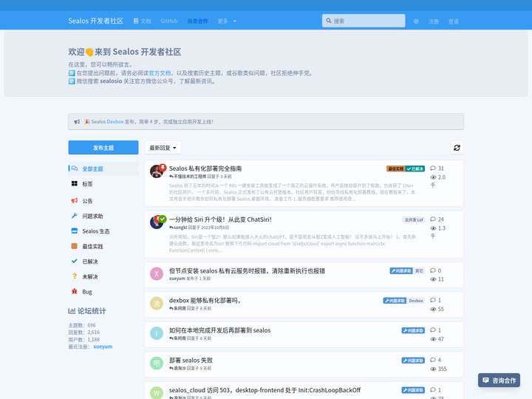The height and width of the screenshot is (399, 532).
Task: Click the 文档 book icon in header
Action: coord(136,21)
